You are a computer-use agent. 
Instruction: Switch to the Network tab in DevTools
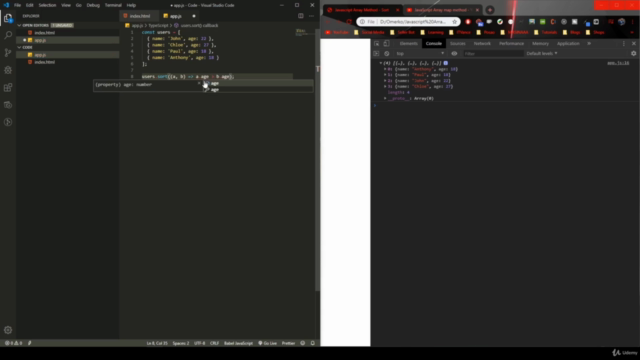[x=482, y=43]
